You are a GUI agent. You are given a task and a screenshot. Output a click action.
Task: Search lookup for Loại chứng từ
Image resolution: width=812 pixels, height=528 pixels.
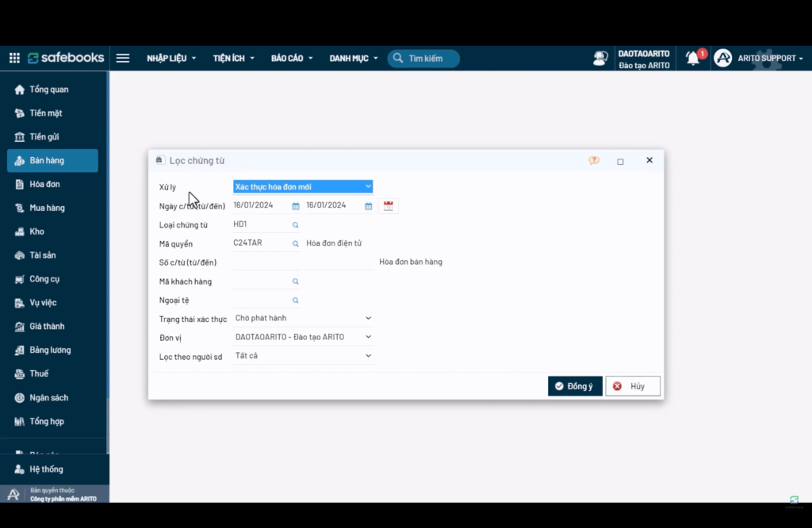(295, 224)
